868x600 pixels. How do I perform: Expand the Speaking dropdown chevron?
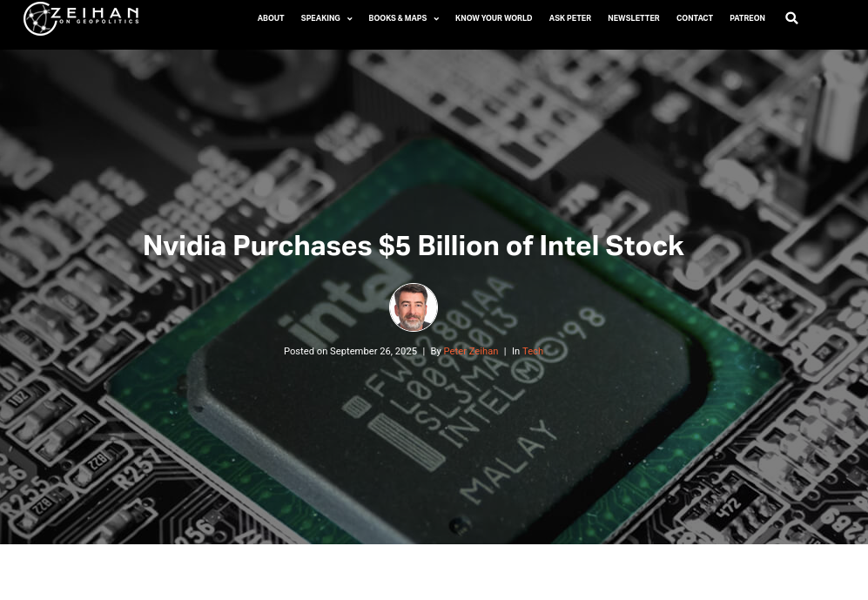point(349,19)
